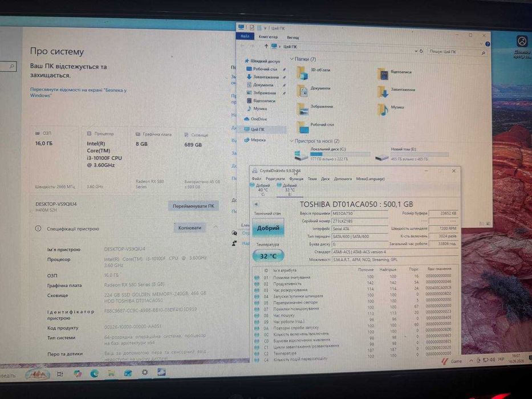Collapse the Папки (7) section
The height and width of the screenshot is (399, 532).
291,59
